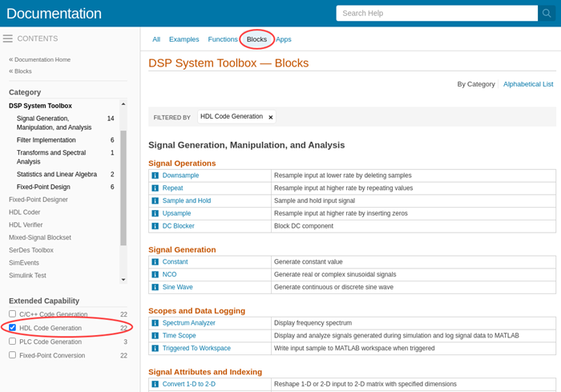561x392 pixels.
Task: Click the search magnifier icon
Action: coord(547,13)
